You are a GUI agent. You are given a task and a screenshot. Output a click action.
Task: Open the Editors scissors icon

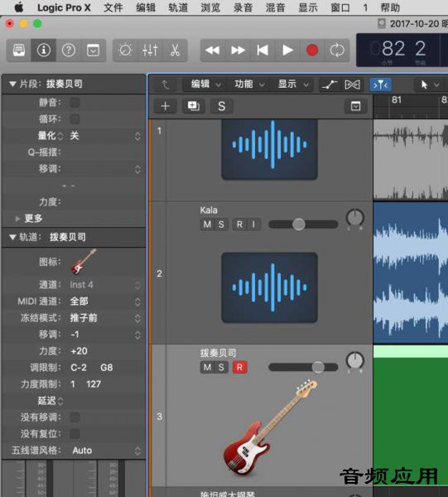175,50
